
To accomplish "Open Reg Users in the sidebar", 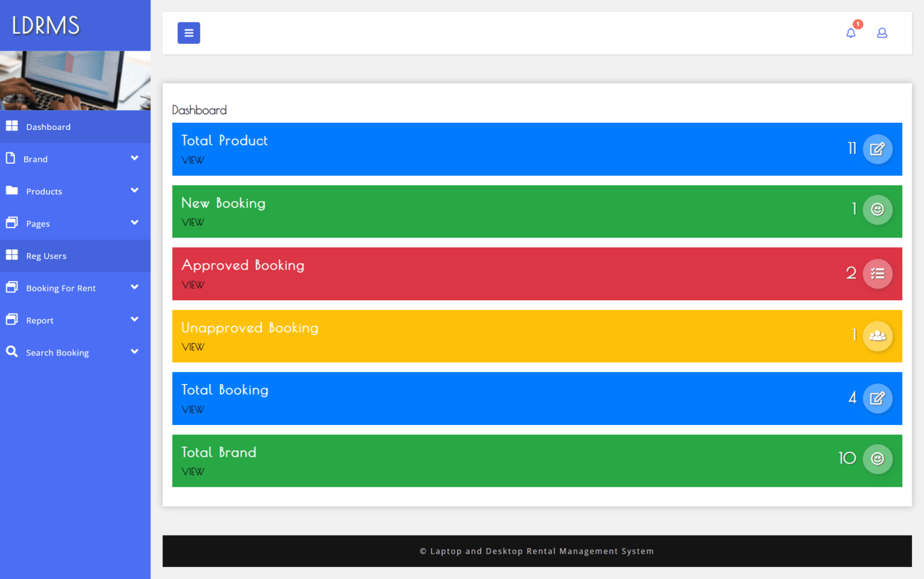I will pyautogui.click(x=46, y=256).
